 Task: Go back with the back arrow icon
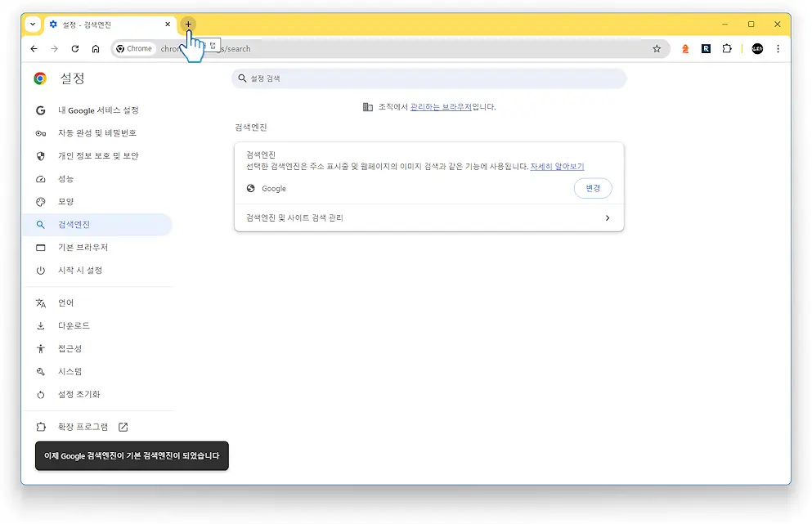(33, 49)
